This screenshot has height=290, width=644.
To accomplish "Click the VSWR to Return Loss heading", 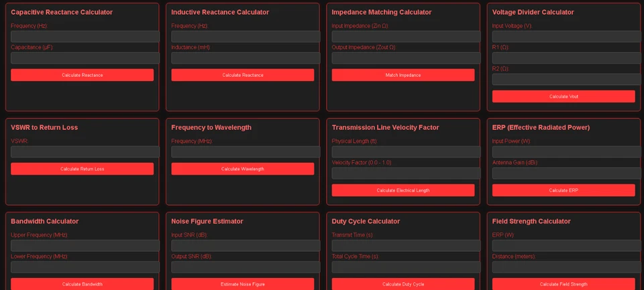I will pos(44,127).
